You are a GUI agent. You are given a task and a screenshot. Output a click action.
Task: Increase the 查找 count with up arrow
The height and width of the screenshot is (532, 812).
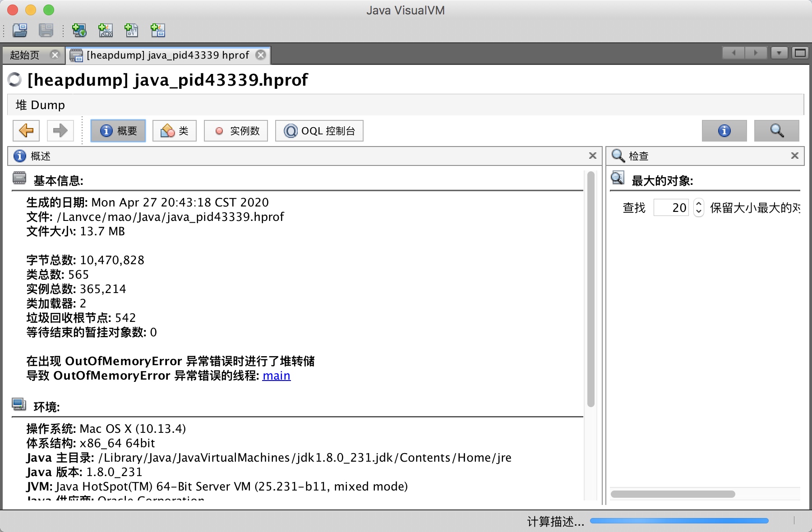click(699, 203)
